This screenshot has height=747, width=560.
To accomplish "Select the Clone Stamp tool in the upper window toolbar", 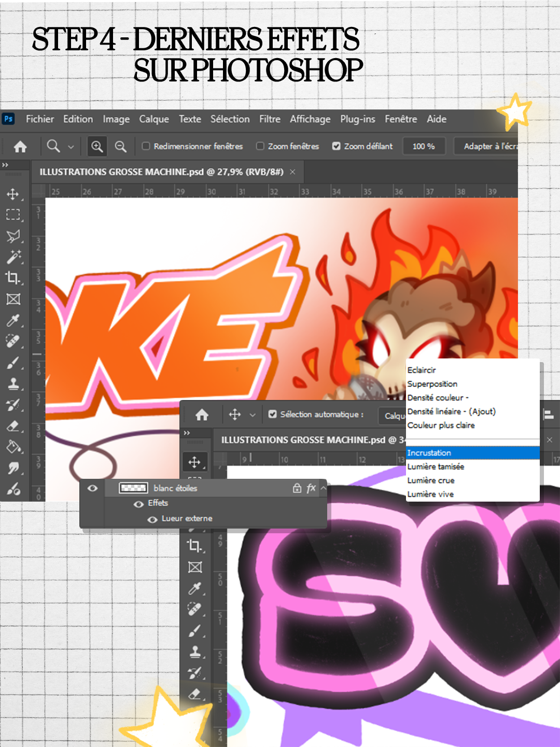I will [13, 384].
